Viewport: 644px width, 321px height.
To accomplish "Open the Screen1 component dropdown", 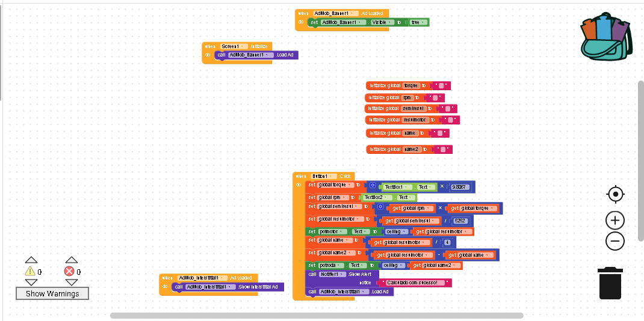I will tap(234, 46).
